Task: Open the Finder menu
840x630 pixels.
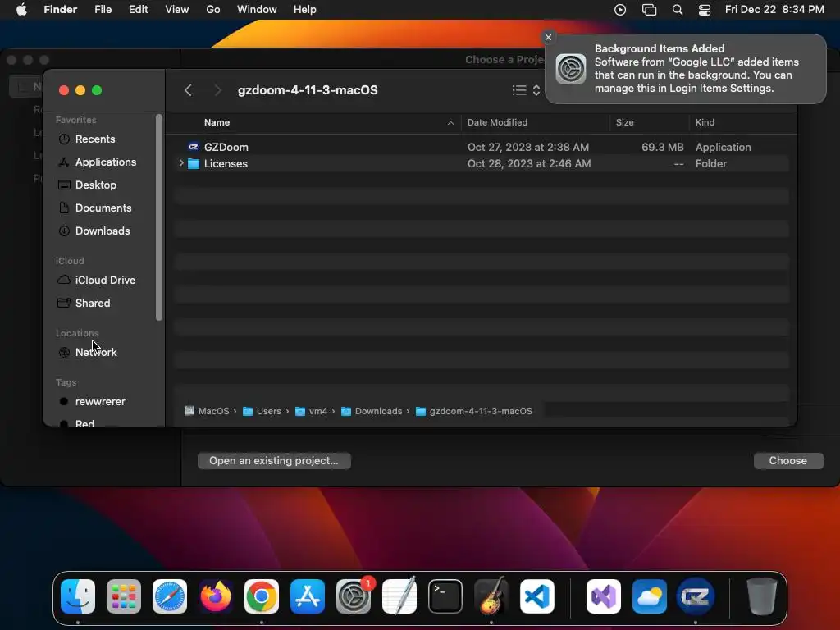Action: (x=61, y=10)
